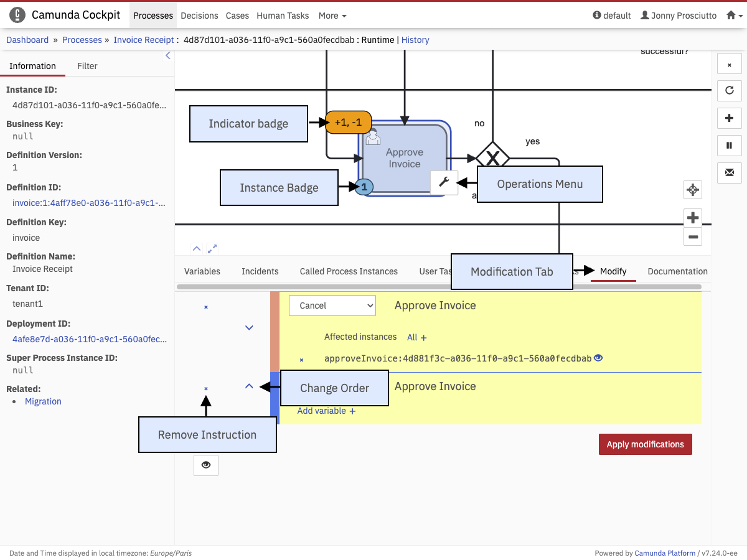Open the Filter tab in sidebar
Screen dimensions: 747x560
(x=87, y=66)
